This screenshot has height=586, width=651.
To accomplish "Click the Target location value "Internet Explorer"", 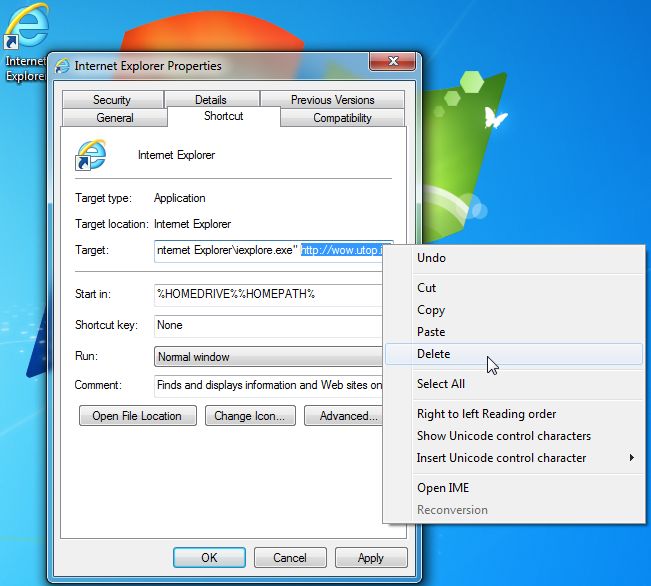I will 193,224.
